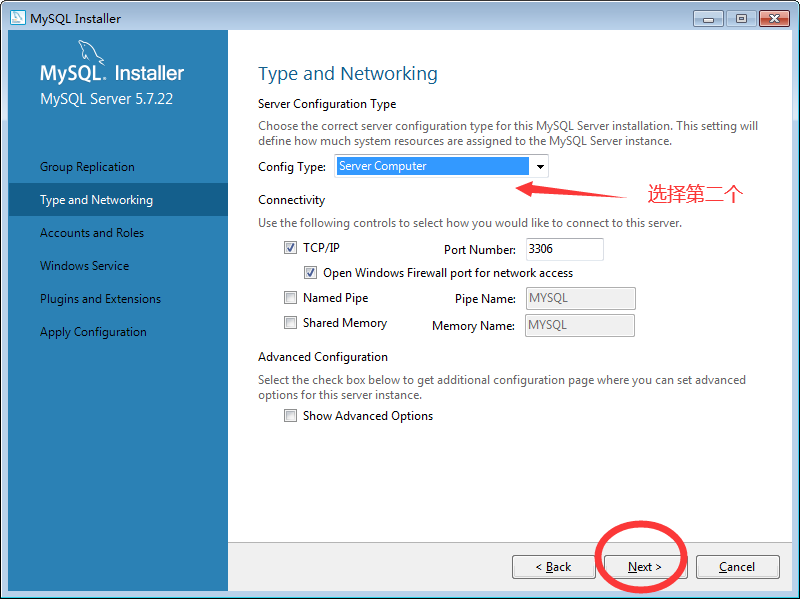Click the Cancel button

coord(737,567)
